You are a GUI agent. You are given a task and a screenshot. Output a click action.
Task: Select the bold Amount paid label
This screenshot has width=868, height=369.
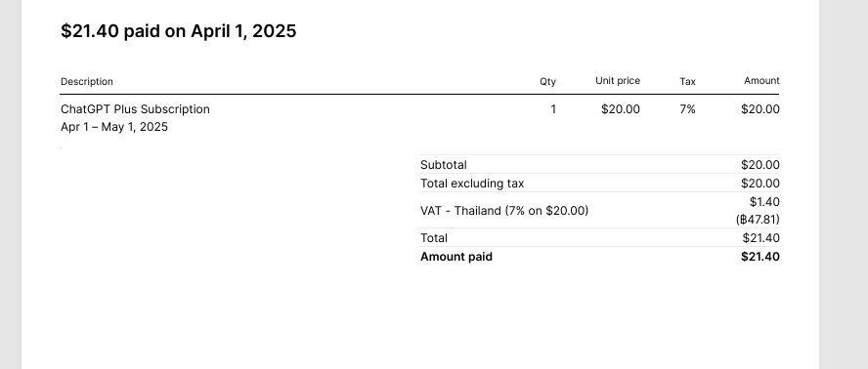click(x=456, y=257)
